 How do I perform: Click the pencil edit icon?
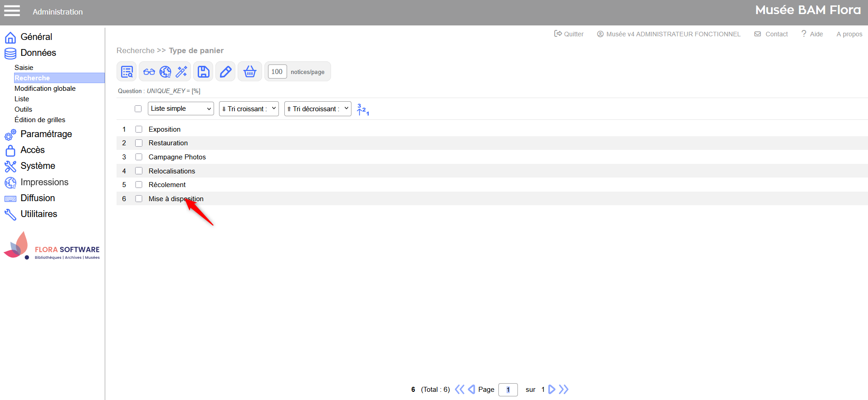tap(225, 72)
